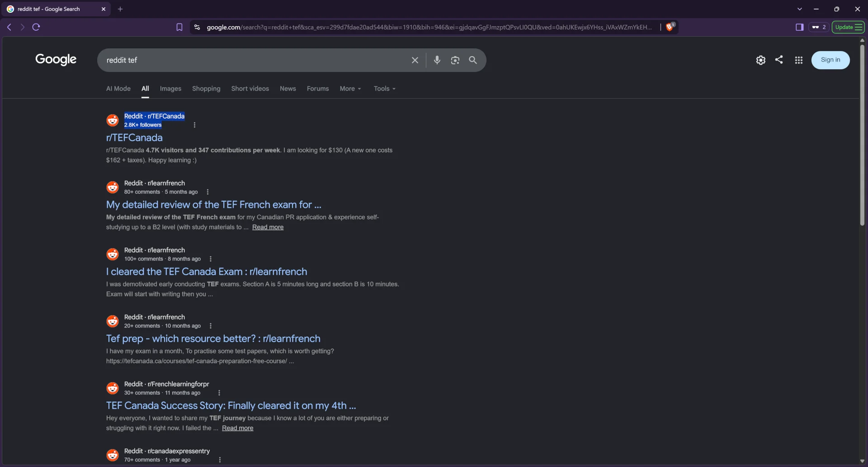This screenshot has width=868, height=467.
Task: Reload the Google search page
Action: [36, 27]
